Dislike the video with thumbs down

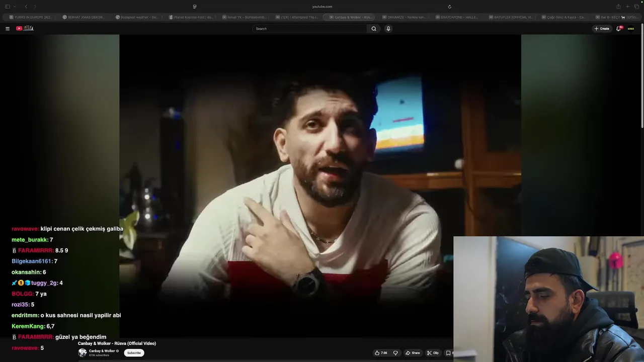coord(395,353)
